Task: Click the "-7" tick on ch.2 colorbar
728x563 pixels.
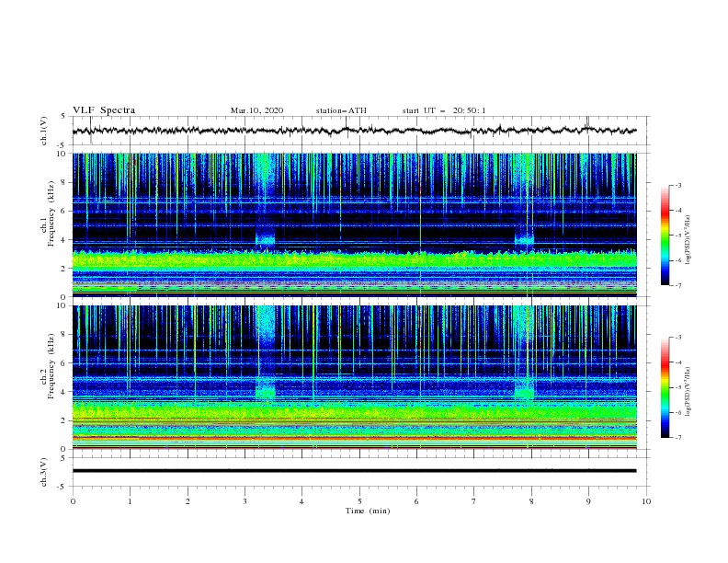Action: (x=677, y=438)
